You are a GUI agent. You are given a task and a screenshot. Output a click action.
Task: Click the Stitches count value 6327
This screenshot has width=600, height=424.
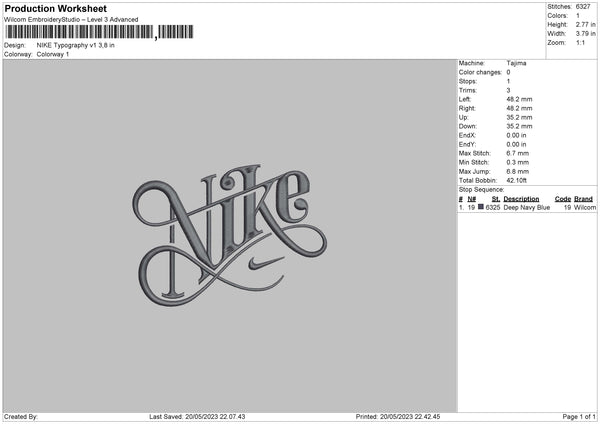point(585,6)
